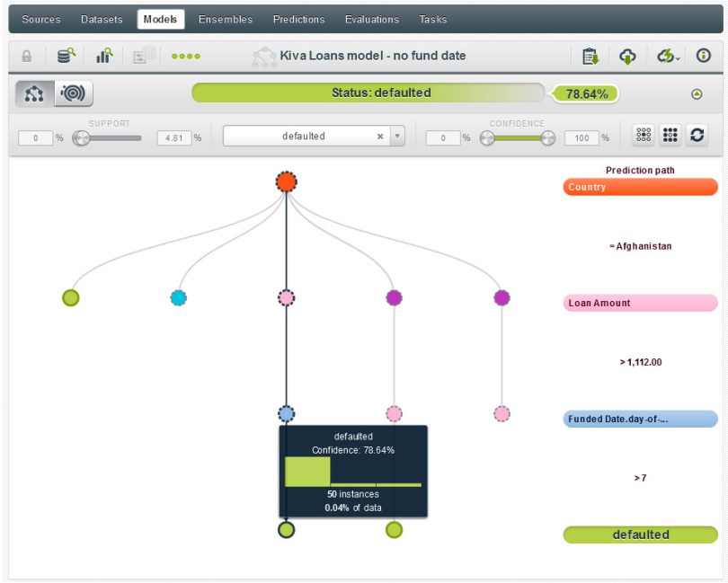Screen dimensions: 728x583
Task: Click the Loan Amount prediction path label
Action: 640,303
